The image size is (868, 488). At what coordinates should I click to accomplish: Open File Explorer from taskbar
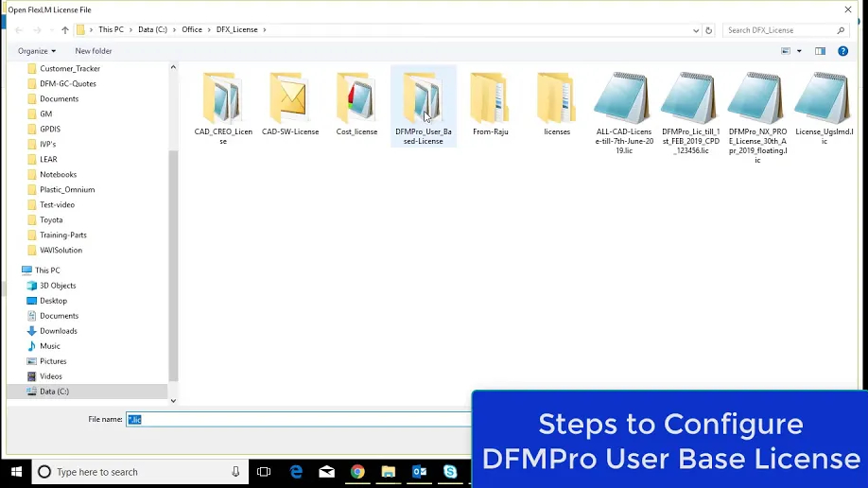388,472
